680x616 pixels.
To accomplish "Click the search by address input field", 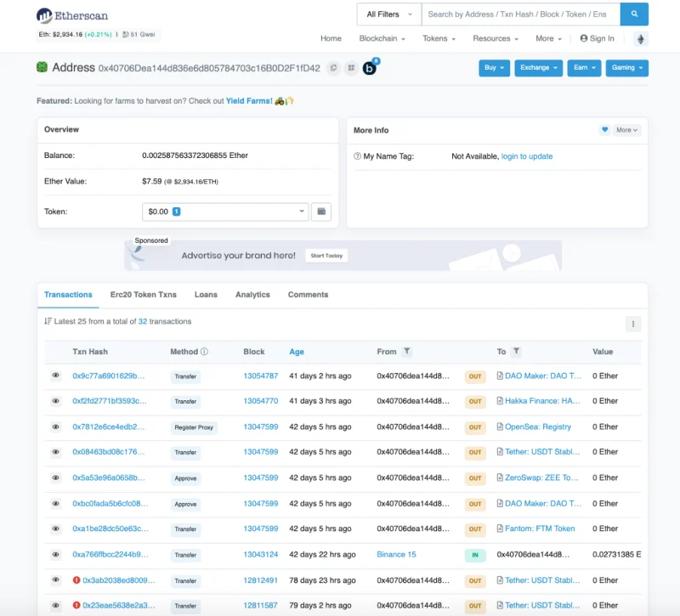I will (521, 14).
